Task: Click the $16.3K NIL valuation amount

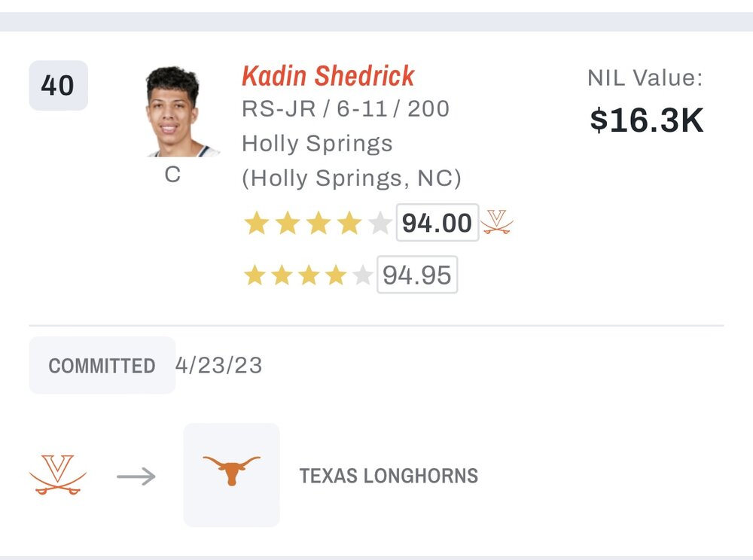Action: pos(646,120)
